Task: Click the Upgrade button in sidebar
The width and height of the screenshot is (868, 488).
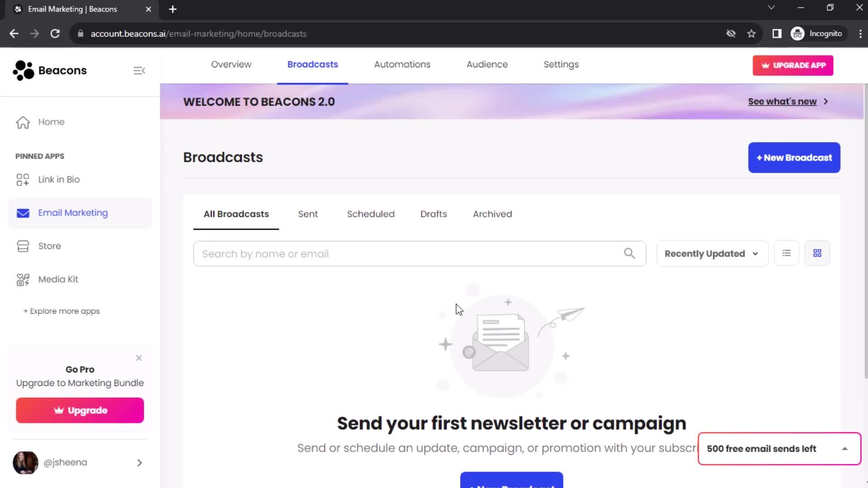Action: pyautogui.click(x=80, y=410)
